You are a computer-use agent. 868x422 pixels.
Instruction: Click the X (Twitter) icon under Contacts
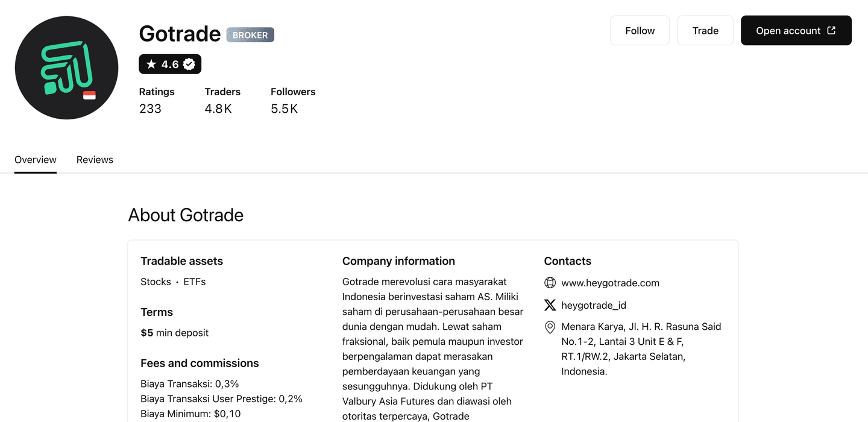pyautogui.click(x=550, y=305)
